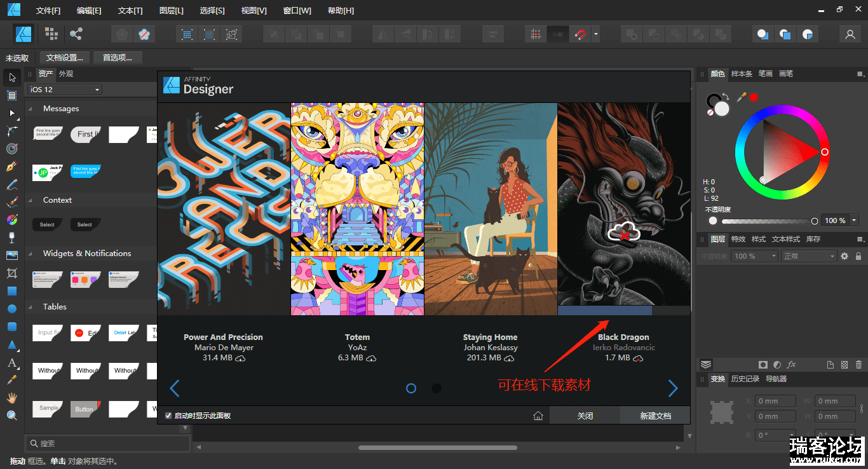Go to home icon in welcome panel

click(x=538, y=416)
